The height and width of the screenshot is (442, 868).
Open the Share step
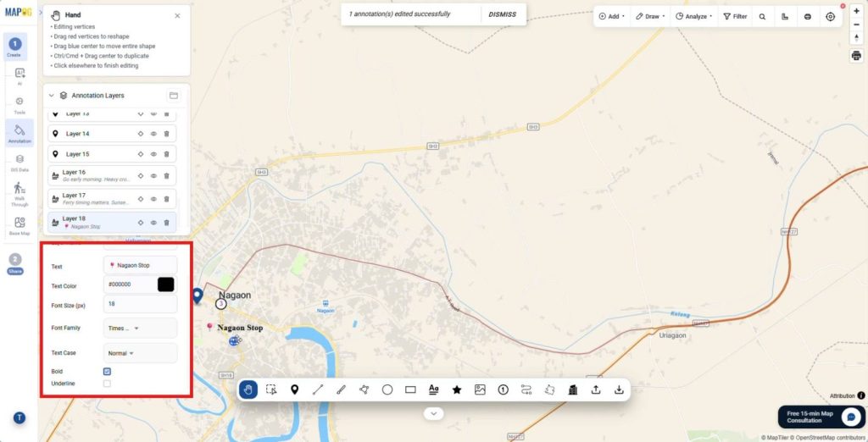coord(15,264)
